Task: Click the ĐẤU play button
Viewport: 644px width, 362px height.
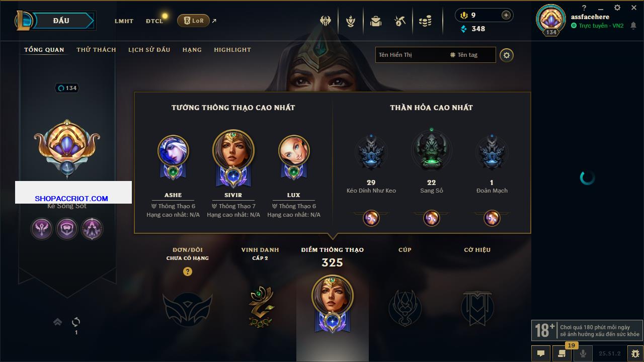Action: tap(61, 21)
